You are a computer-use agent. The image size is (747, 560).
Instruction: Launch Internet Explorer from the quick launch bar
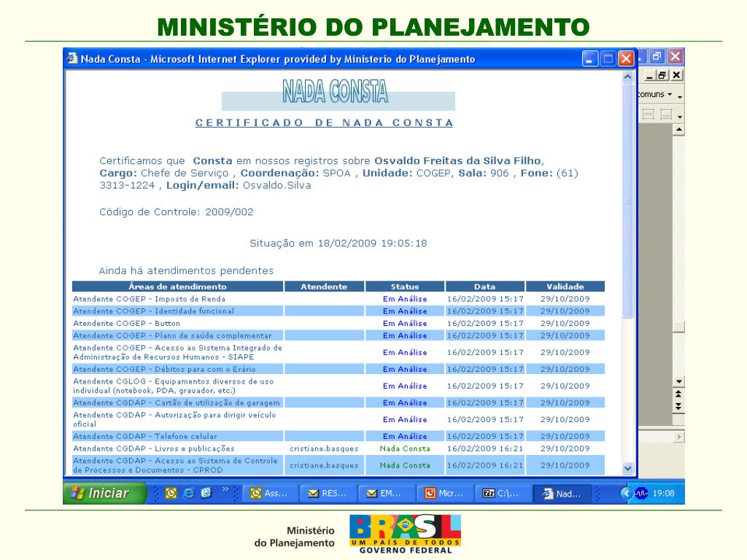(189, 494)
